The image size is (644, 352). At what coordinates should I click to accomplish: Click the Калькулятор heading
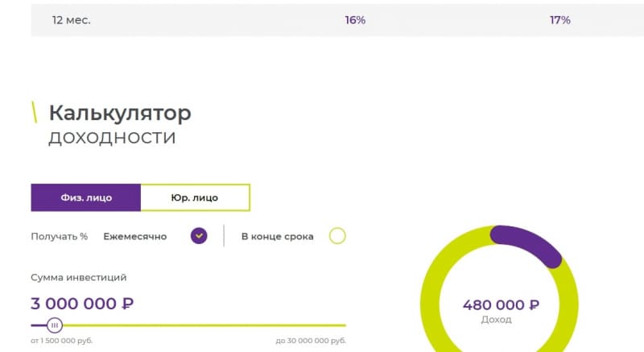coord(120,113)
